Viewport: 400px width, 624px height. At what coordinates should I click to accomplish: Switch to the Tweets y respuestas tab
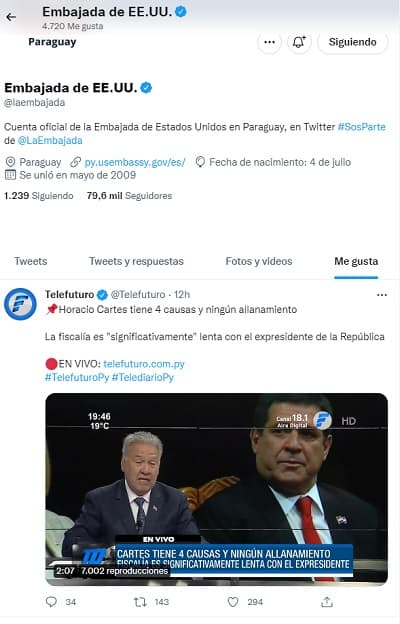point(136,261)
